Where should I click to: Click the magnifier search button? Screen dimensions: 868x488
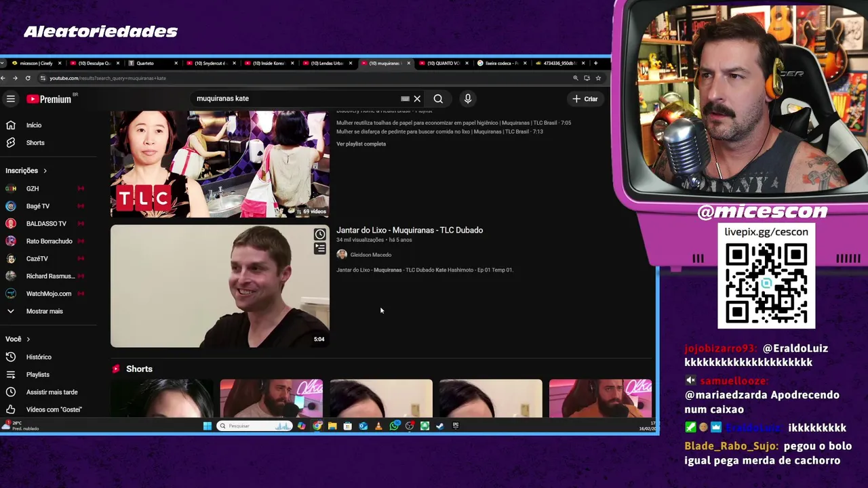438,99
